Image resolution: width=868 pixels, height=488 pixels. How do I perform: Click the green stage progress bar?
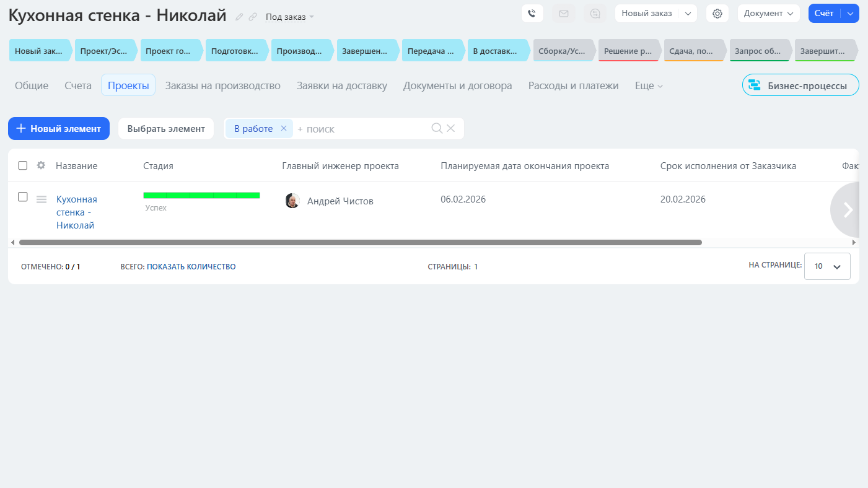pos(201,196)
